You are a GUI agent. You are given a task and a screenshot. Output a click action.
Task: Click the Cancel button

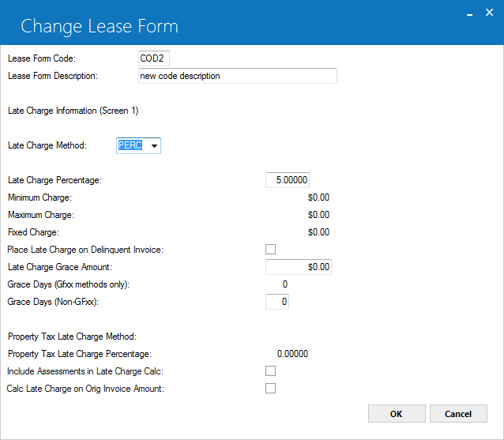(458, 414)
